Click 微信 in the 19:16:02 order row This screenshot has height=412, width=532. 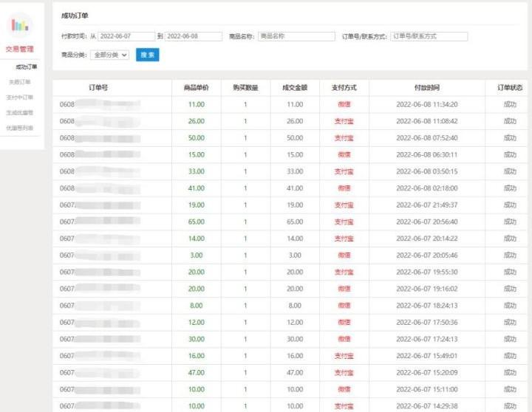pos(344,289)
